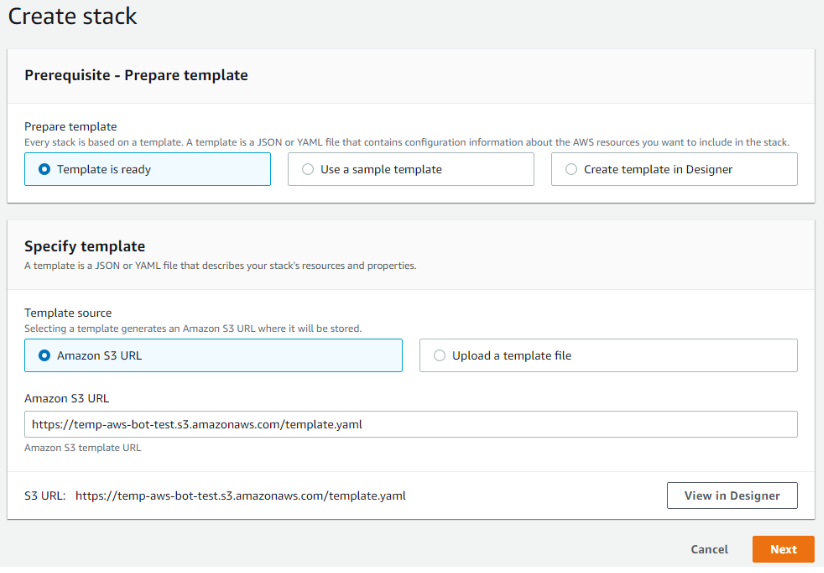Cancel the stack creation
Image resolution: width=824 pixels, height=573 pixels.
pos(709,549)
